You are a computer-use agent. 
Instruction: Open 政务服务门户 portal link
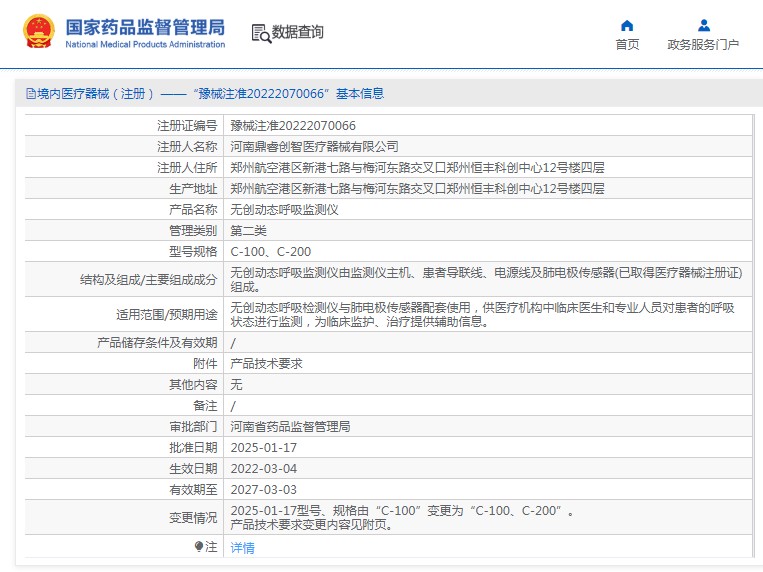[x=703, y=44]
